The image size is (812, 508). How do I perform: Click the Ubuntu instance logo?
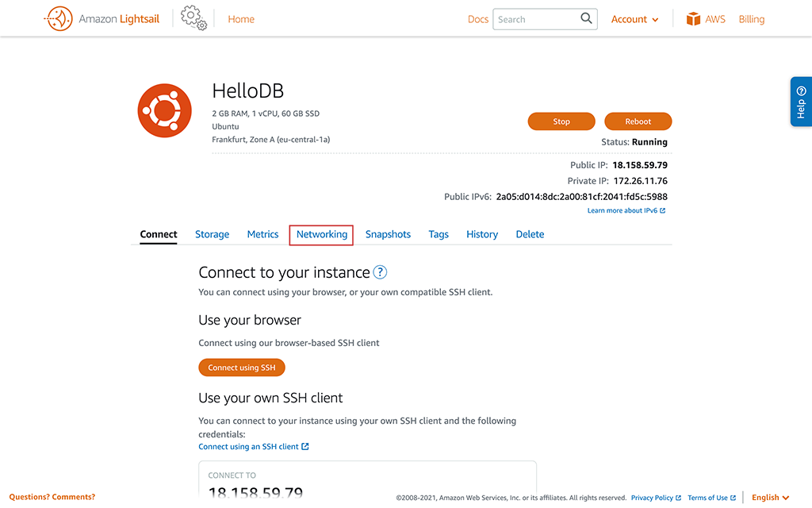165,110
